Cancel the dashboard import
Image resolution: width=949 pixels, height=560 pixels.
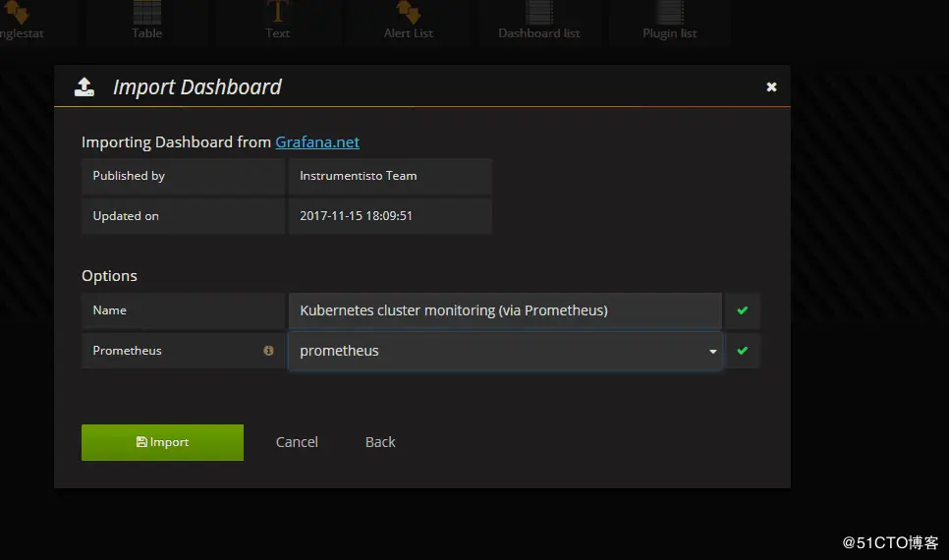tap(297, 442)
